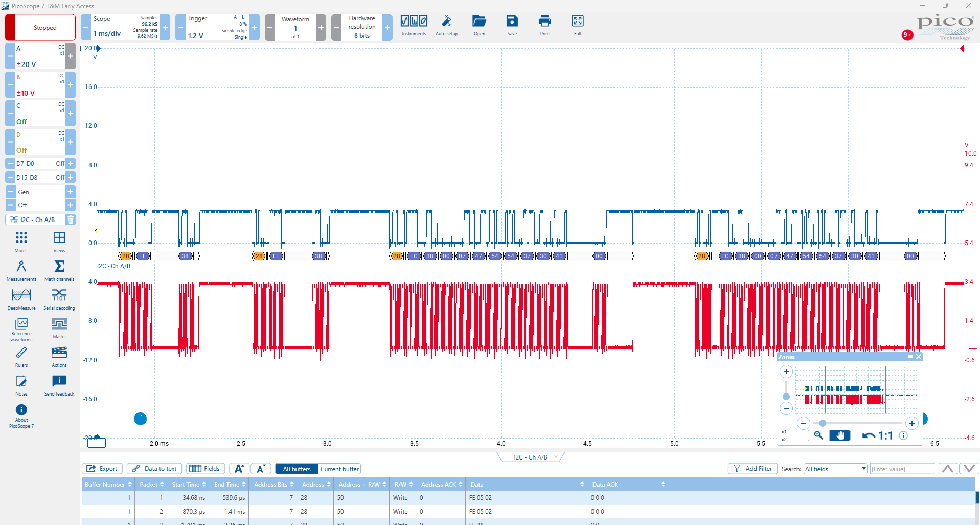The width and height of the screenshot is (980, 525).
Task: Open the All fields search dropdown
Action: click(836, 469)
